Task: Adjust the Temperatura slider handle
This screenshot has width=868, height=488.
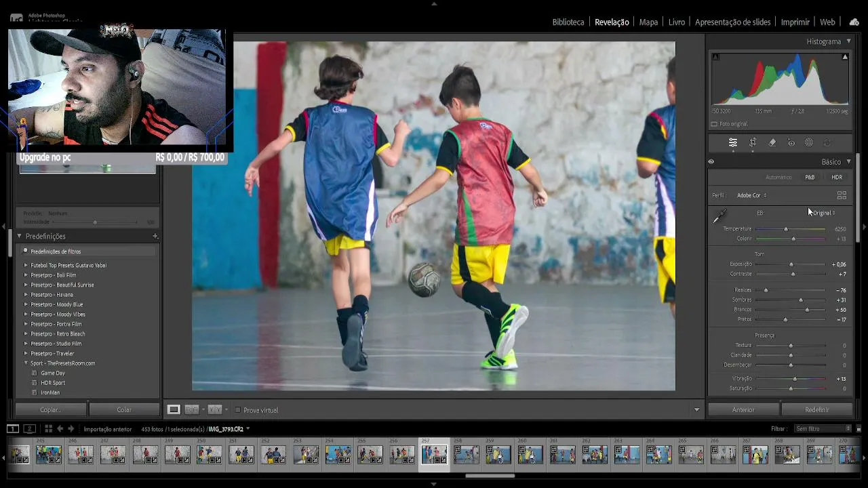Action: [x=786, y=229]
